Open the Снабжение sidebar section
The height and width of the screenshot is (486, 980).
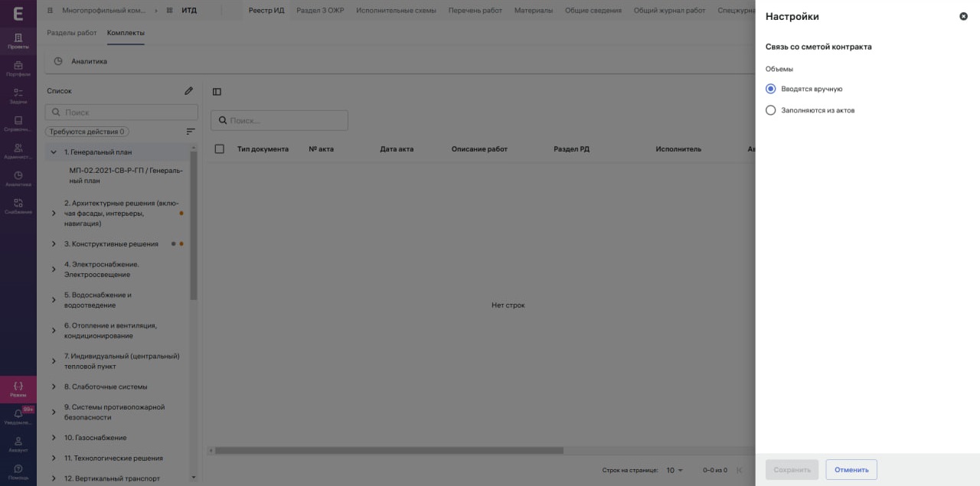pyautogui.click(x=18, y=207)
